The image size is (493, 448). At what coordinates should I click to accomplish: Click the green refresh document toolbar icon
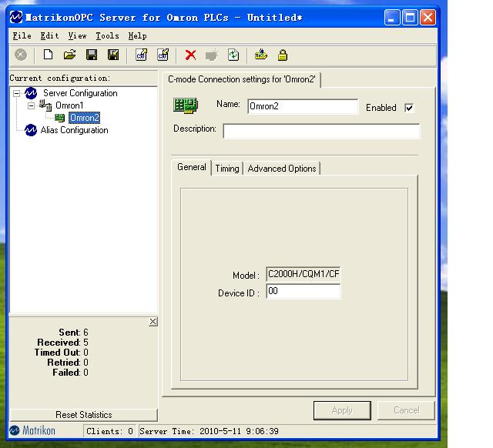(233, 55)
